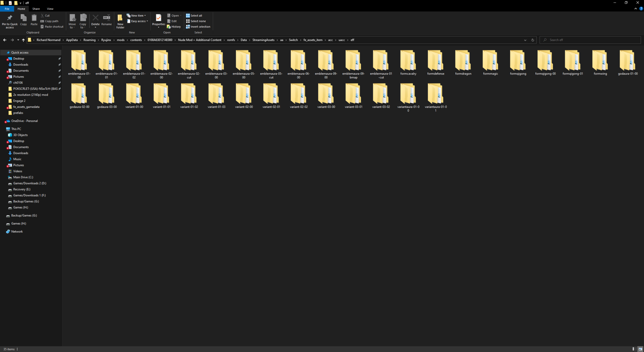Switch to the Home tab
This screenshot has width=644, height=352.
21,9
